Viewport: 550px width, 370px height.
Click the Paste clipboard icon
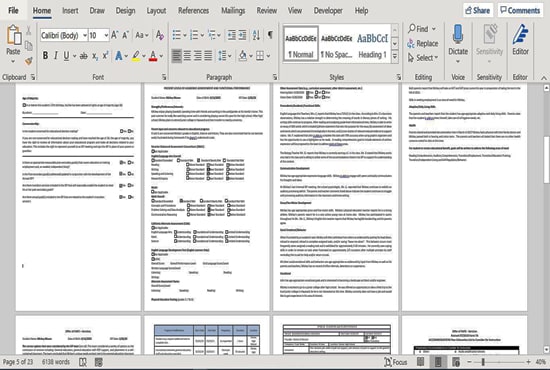(x=13, y=35)
